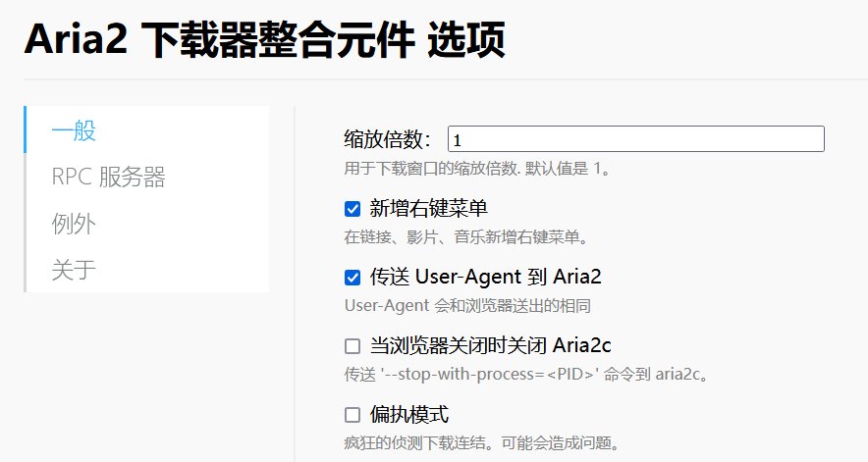Image resolution: width=868 pixels, height=462 pixels.
Task: Click the 疯狂的侦测下载连结 description text
Action: pos(481,443)
